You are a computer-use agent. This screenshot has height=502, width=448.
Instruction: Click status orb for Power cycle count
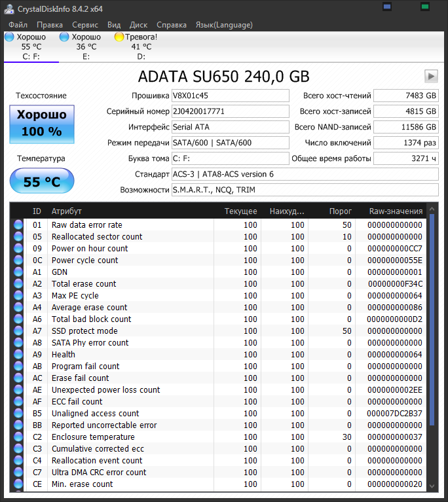[x=18, y=260]
